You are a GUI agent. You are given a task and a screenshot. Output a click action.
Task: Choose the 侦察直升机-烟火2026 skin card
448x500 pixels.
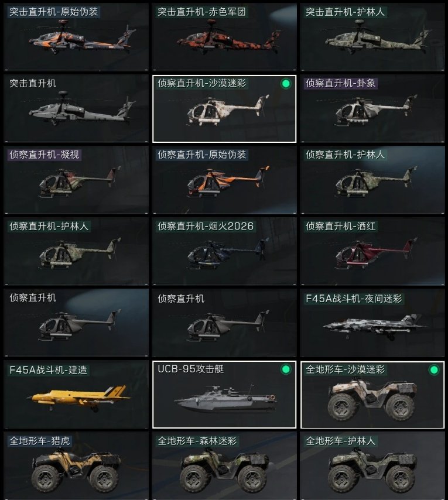click(x=224, y=252)
